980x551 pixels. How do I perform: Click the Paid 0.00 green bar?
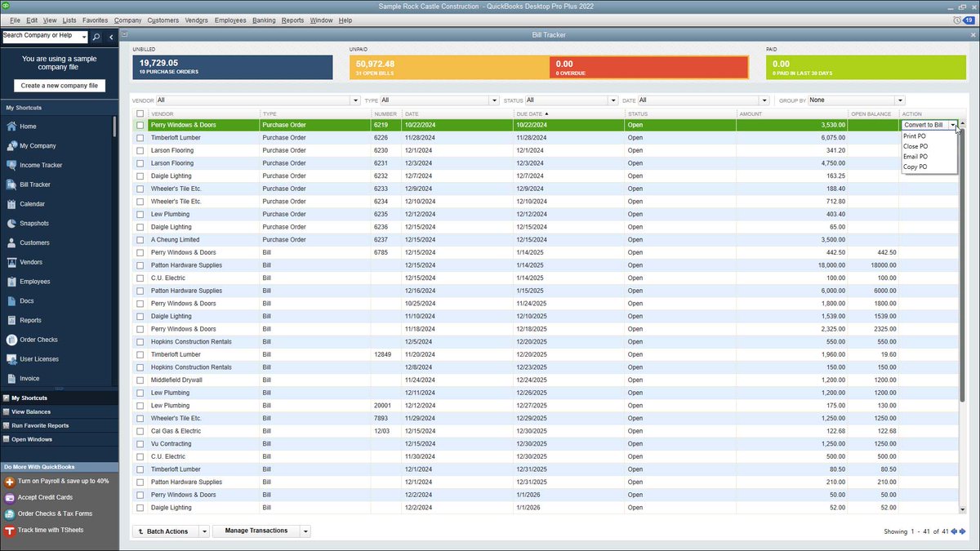pyautogui.click(x=866, y=67)
